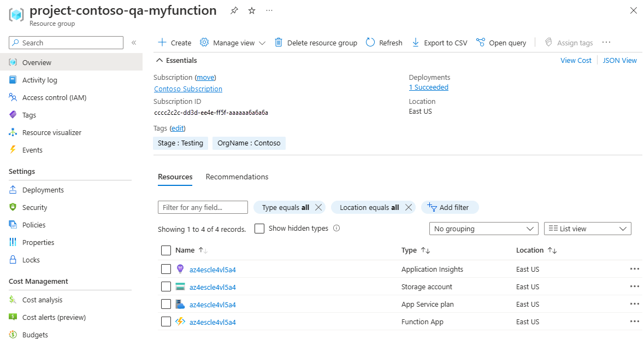Click the 1 Succeeded deployments link
Image resolution: width=644 pixels, height=339 pixels.
pyautogui.click(x=428, y=87)
